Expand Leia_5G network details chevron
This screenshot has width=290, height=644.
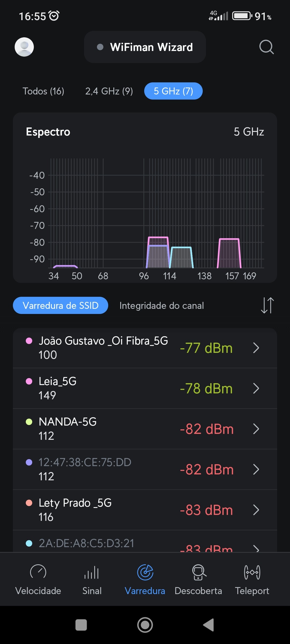(x=256, y=388)
